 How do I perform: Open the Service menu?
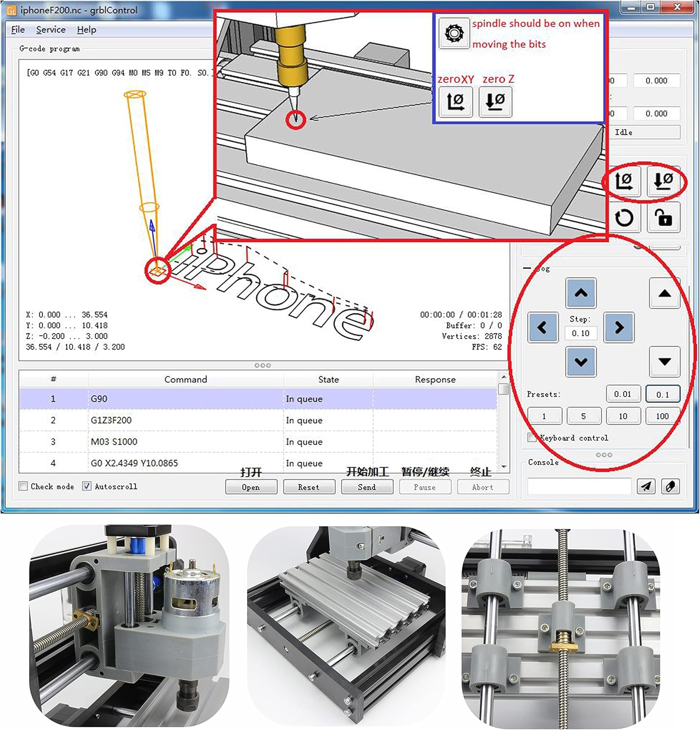51,30
